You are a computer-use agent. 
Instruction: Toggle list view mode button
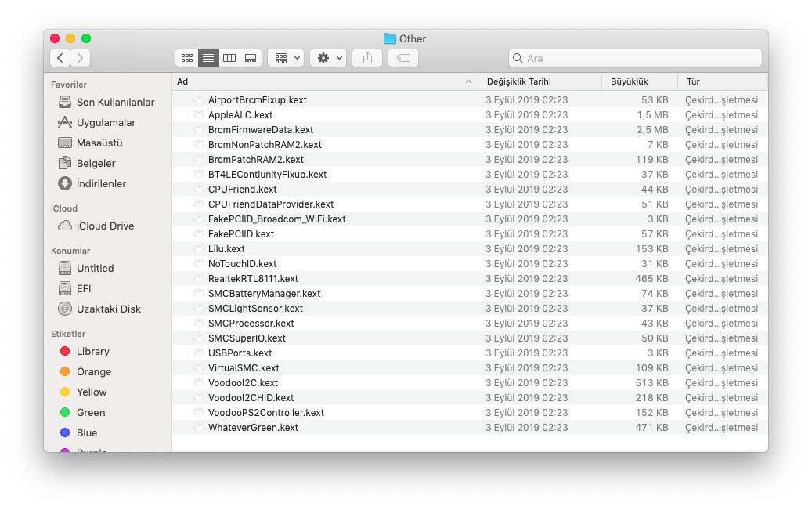208,58
